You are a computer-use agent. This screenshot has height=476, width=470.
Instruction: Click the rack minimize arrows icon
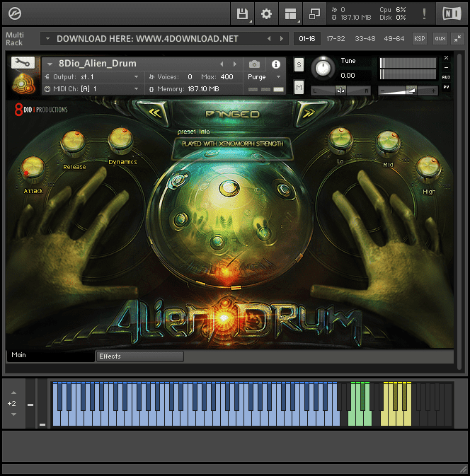pos(457,39)
